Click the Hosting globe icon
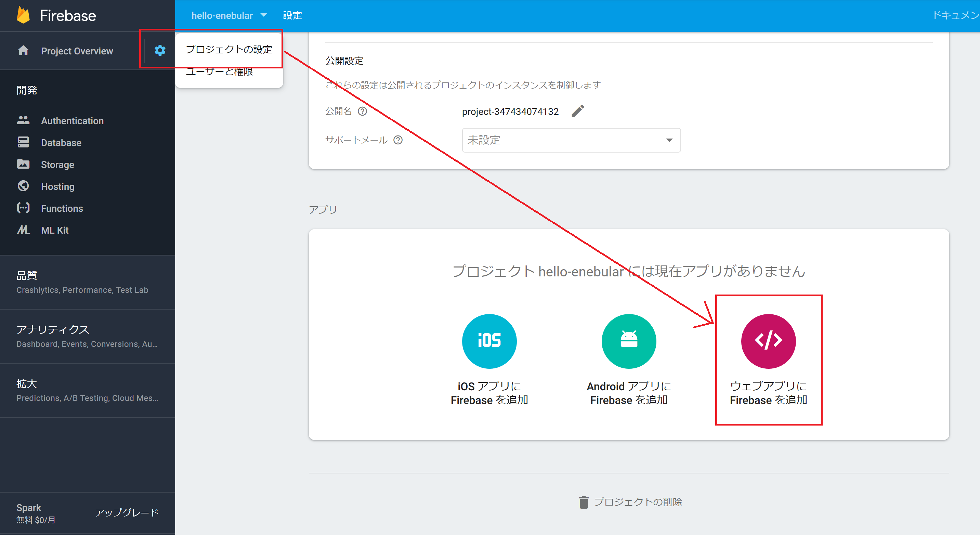This screenshot has height=535, width=980. (23, 186)
